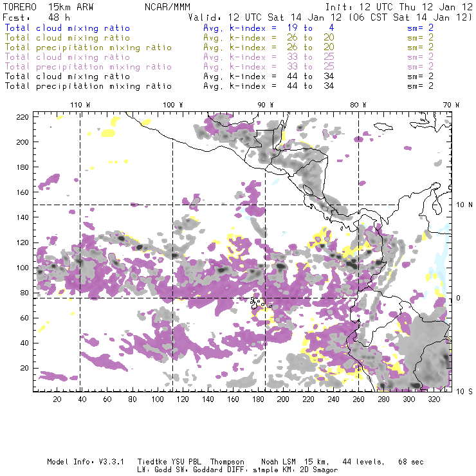Click the "80 W" longitude label
The height and width of the screenshot is (476, 476).
358,105
